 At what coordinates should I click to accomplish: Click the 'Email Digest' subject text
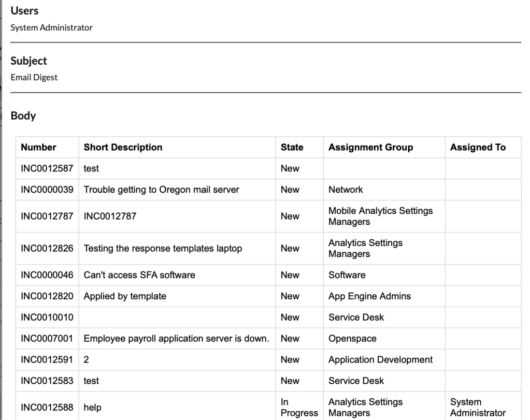tap(34, 78)
